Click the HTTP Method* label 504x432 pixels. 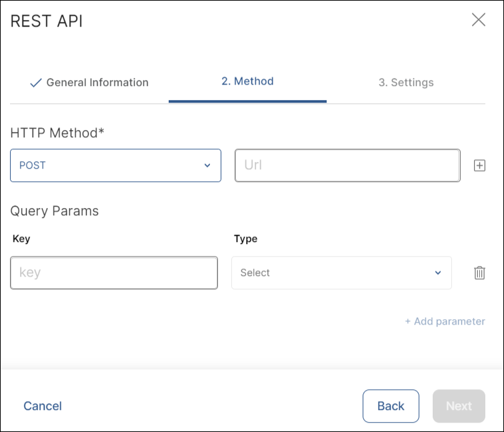pyautogui.click(x=57, y=133)
